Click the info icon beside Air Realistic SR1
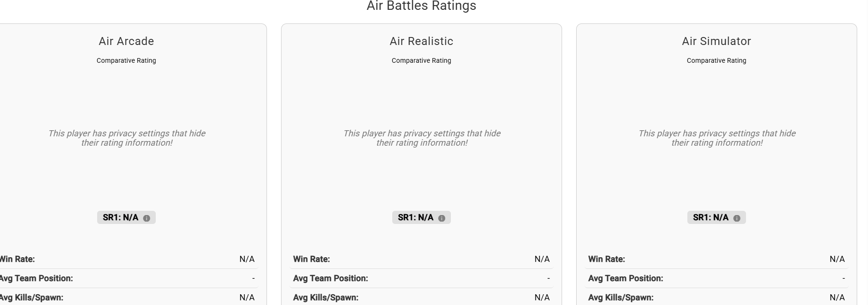868x305 pixels. [442, 218]
